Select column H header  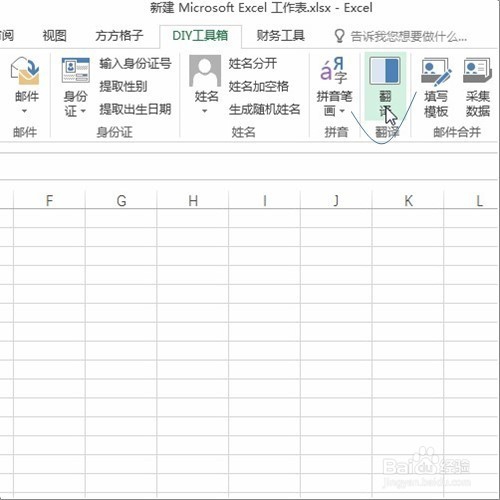point(193,201)
